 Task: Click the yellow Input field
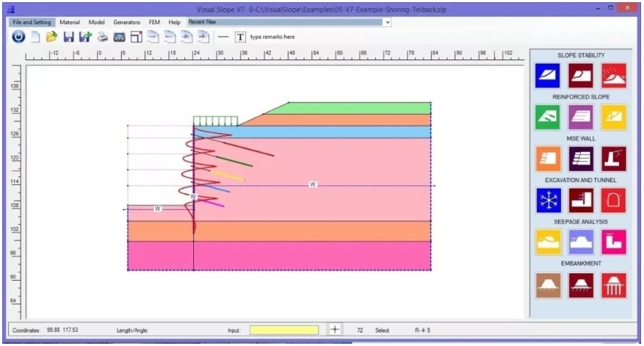point(283,331)
